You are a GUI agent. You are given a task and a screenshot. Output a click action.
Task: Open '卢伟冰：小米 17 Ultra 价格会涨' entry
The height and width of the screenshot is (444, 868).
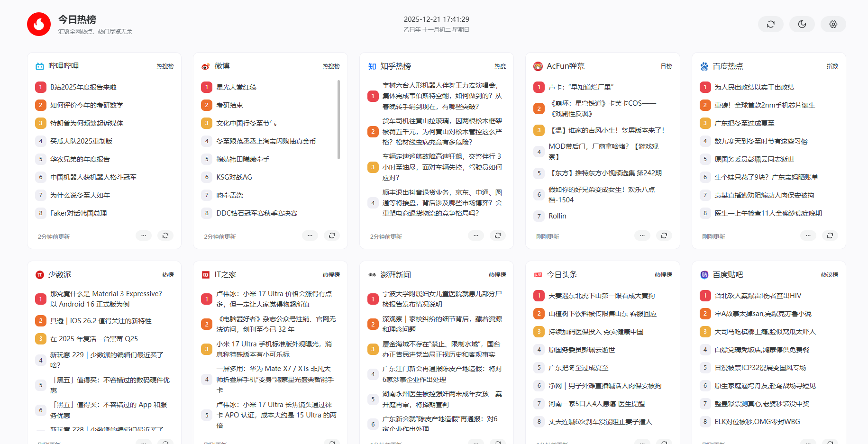pos(274,299)
